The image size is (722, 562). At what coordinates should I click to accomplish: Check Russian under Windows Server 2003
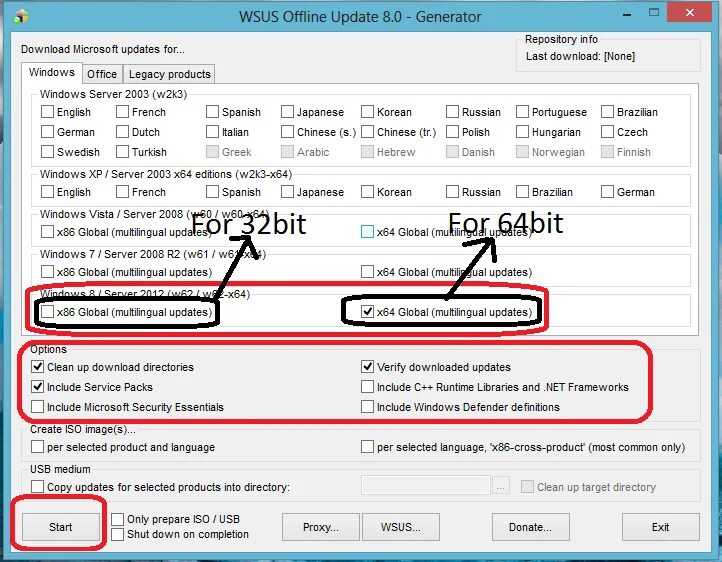[x=453, y=112]
